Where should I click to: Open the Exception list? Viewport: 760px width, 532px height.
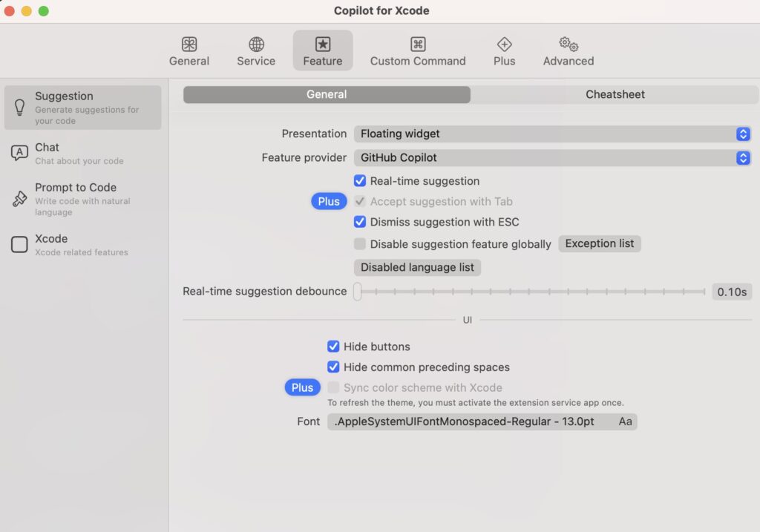click(599, 243)
